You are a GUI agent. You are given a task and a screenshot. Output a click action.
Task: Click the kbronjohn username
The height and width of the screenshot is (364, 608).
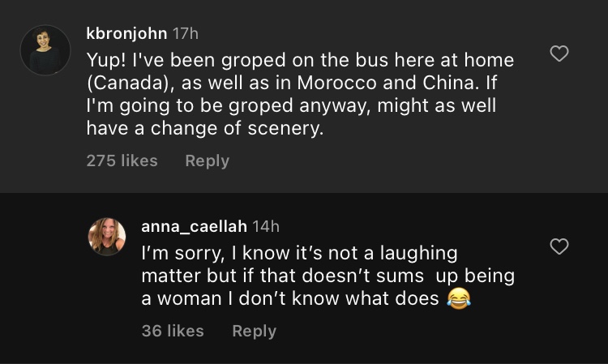click(126, 33)
